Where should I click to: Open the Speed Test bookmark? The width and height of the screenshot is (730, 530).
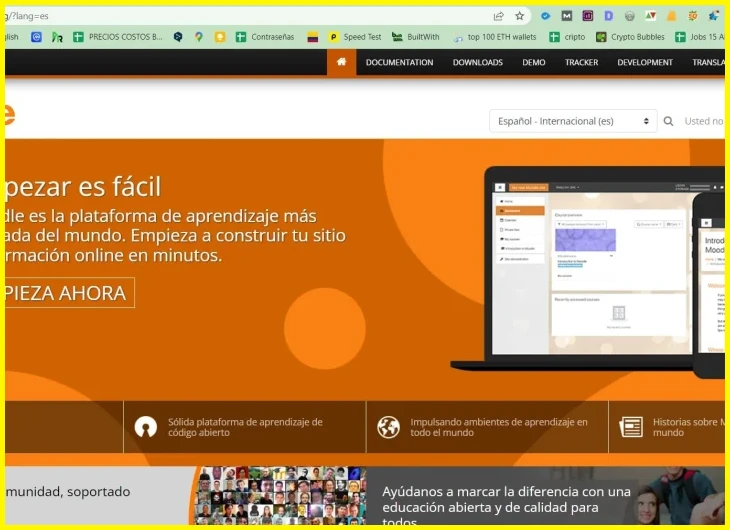click(355, 37)
